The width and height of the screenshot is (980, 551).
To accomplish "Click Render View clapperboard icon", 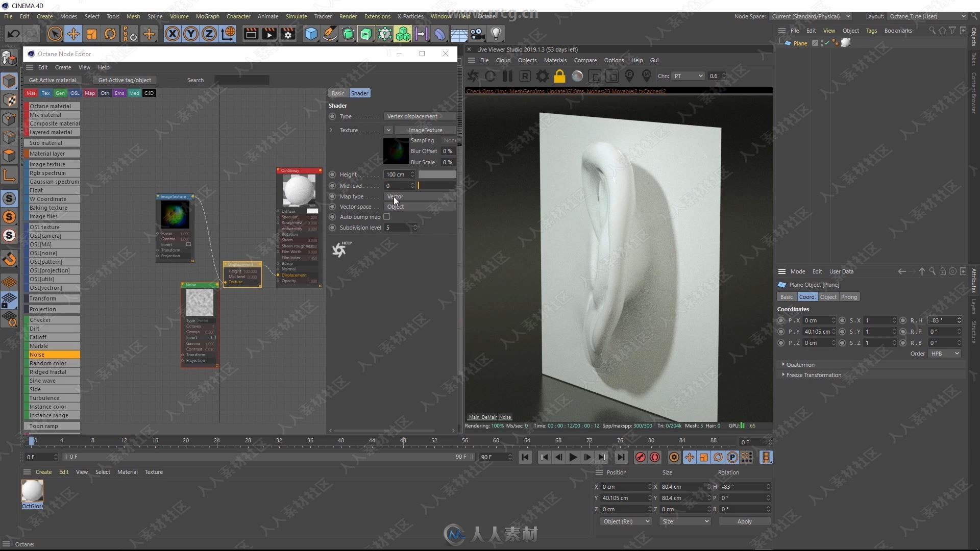I will (251, 34).
